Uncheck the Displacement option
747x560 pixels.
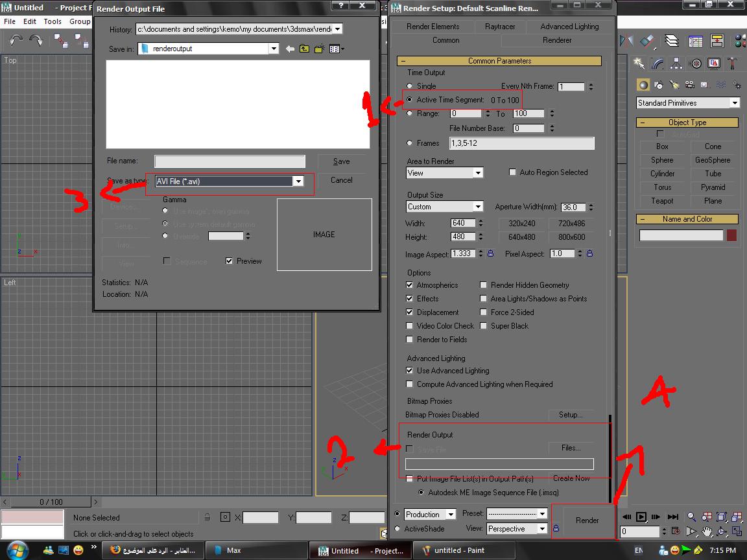[409, 312]
